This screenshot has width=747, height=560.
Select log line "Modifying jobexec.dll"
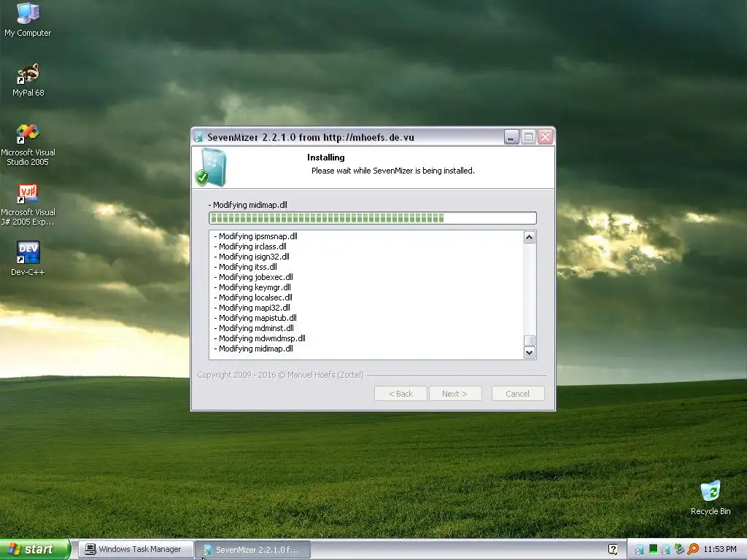(254, 277)
